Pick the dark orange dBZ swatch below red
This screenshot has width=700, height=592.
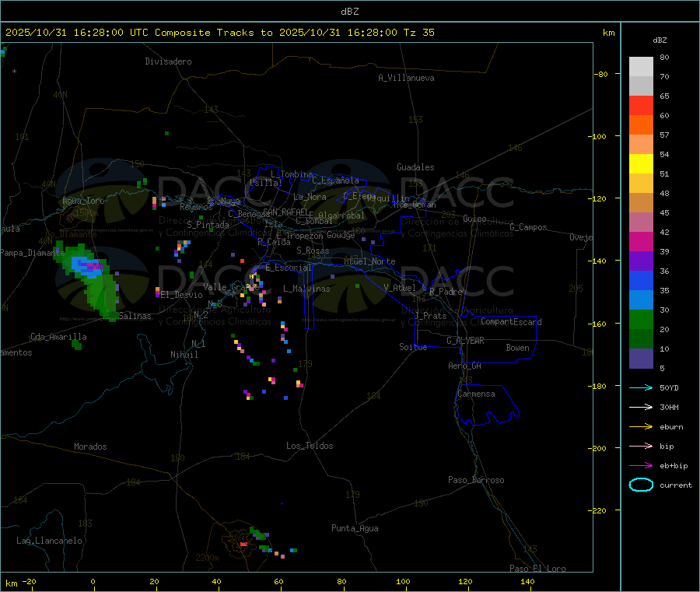pos(641,125)
